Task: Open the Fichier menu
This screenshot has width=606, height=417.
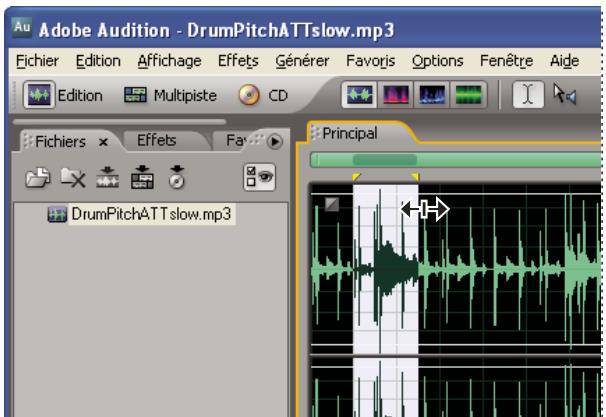Action: coord(37,61)
